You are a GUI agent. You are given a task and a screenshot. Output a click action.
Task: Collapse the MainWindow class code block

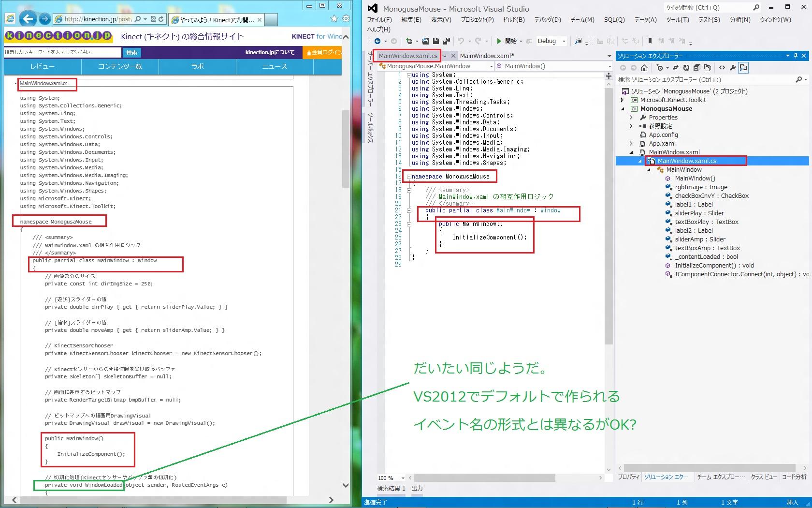(409, 210)
